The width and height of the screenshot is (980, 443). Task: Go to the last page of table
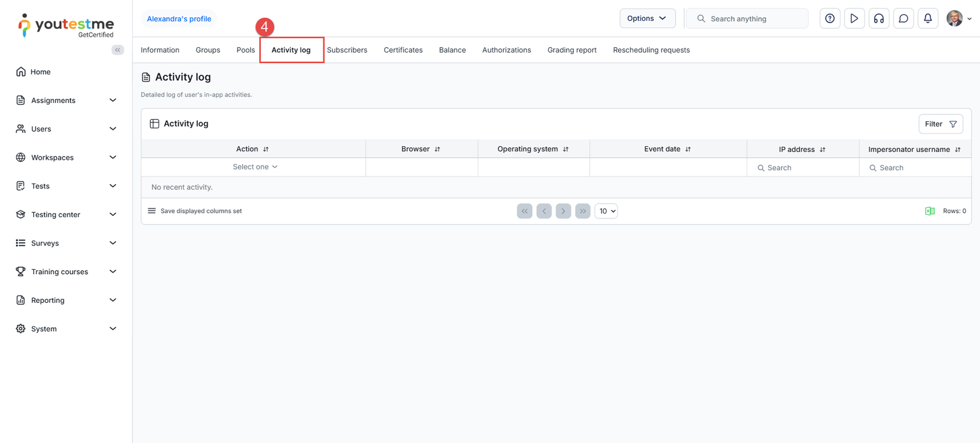(582, 211)
